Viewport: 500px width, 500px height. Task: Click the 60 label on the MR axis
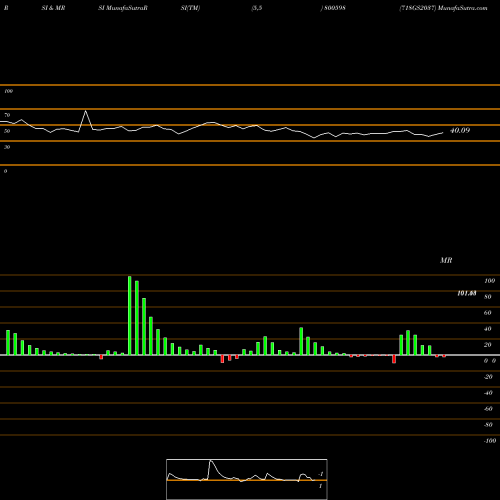tap(488, 313)
